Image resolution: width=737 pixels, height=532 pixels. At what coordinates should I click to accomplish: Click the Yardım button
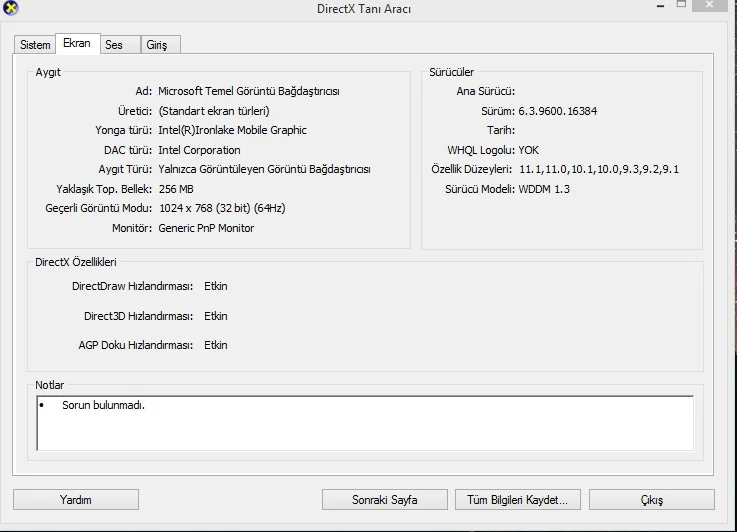[76, 500]
